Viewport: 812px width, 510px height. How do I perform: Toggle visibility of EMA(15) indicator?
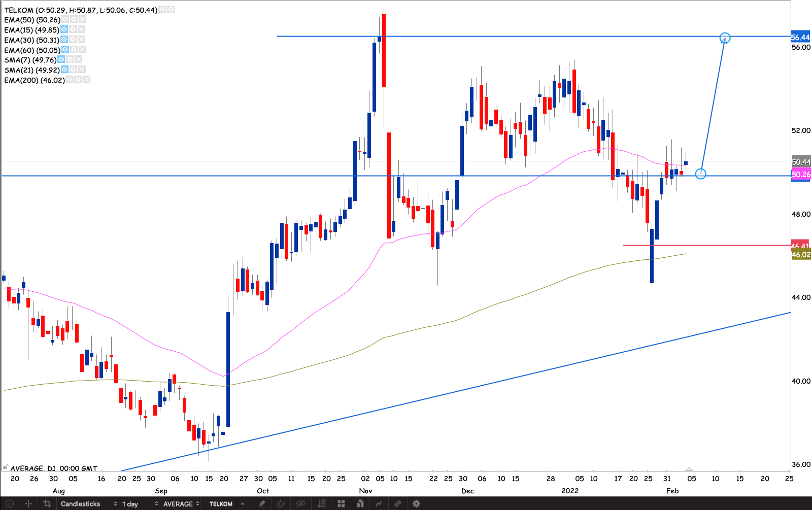[64, 29]
